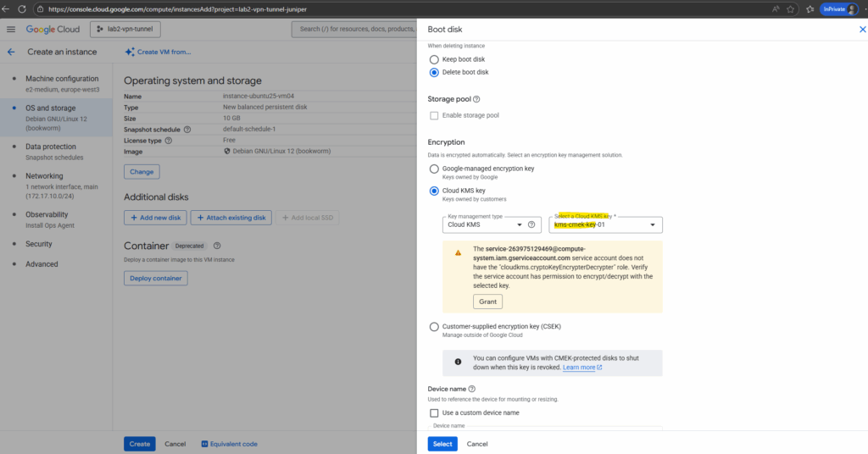Reload the page with refresh icon
Screen dimensions: 868x454
pos(22,8)
